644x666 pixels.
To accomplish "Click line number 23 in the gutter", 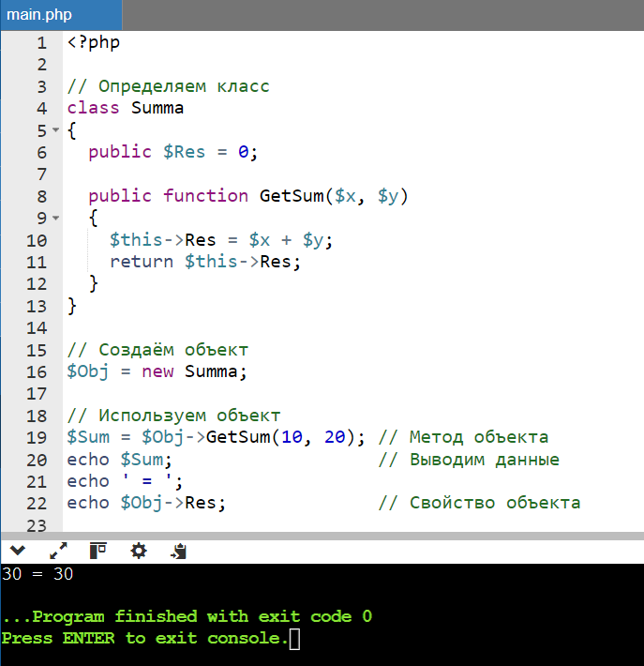I will pyautogui.click(x=37, y=526).
